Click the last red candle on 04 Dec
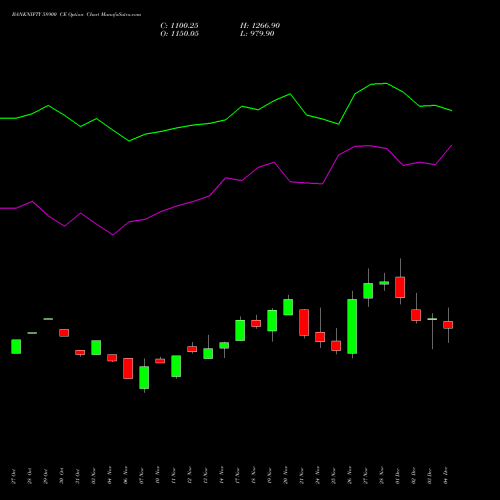The height and width of the screenshot is (500, 500). [x=448, y=325]
